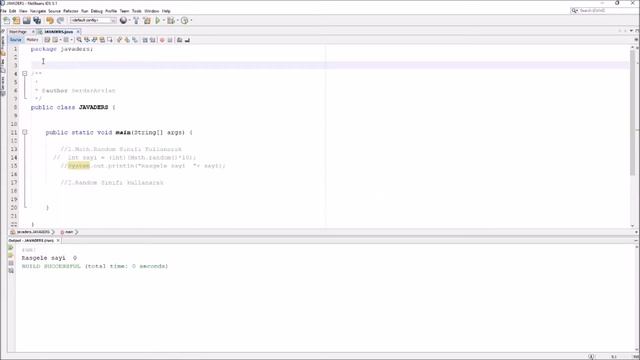
Task: Toggle Highlight Search in editor toolbar
Action: click(102, 40)
